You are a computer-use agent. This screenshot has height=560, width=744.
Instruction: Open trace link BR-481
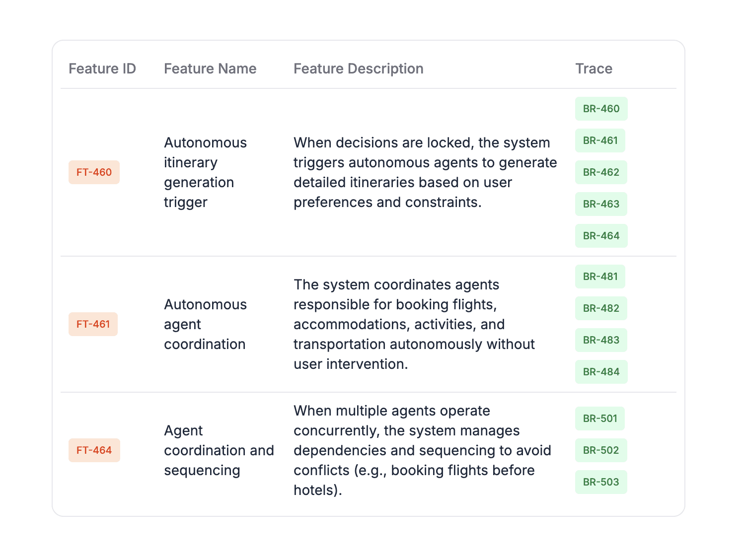tap(600, 277)
